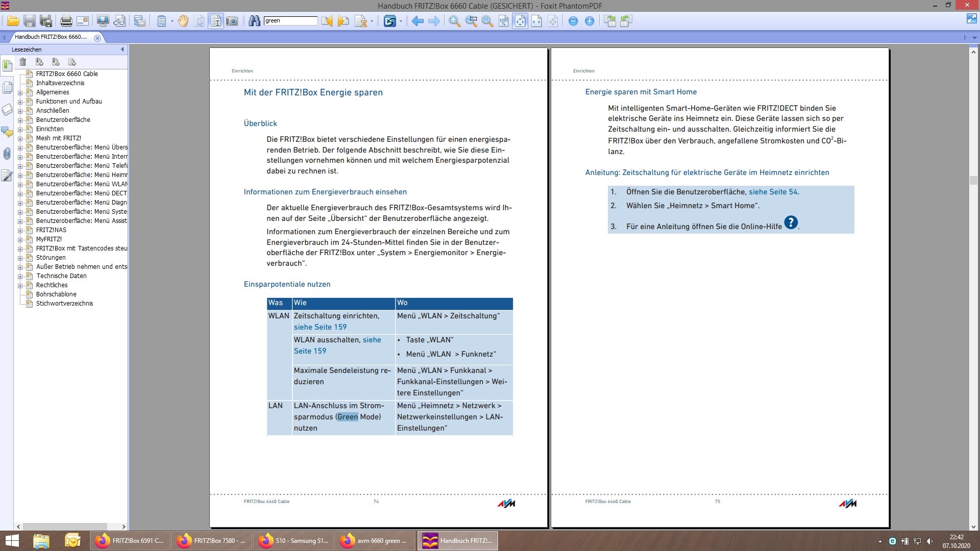This screenshot has height=551, width=980.
Task: Go back with blue left arrow
Action: pyautogui.click(x=418, y=21)
